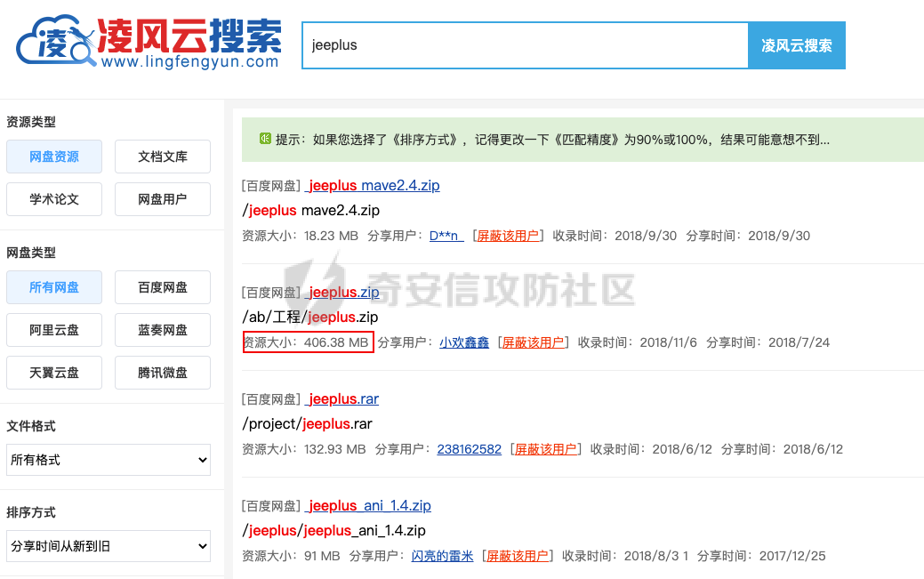The image size is (924, 579).
Task: Filter results by 天翼云盘
Action: 53,372
